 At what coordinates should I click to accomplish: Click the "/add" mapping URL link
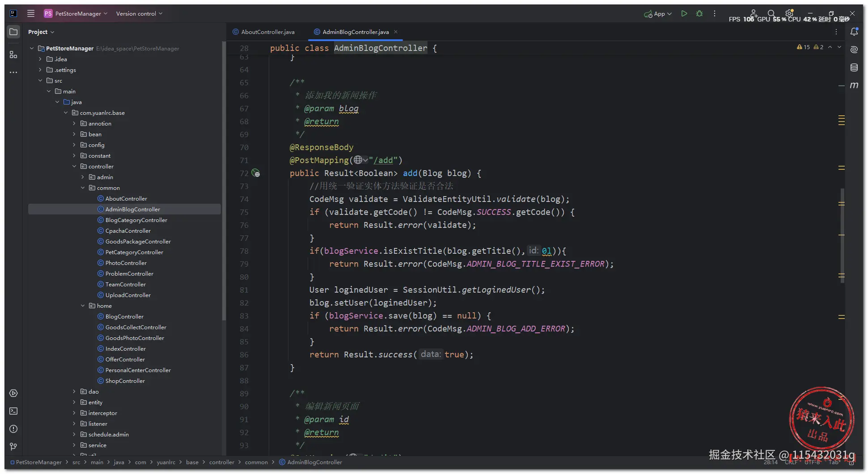383,160
